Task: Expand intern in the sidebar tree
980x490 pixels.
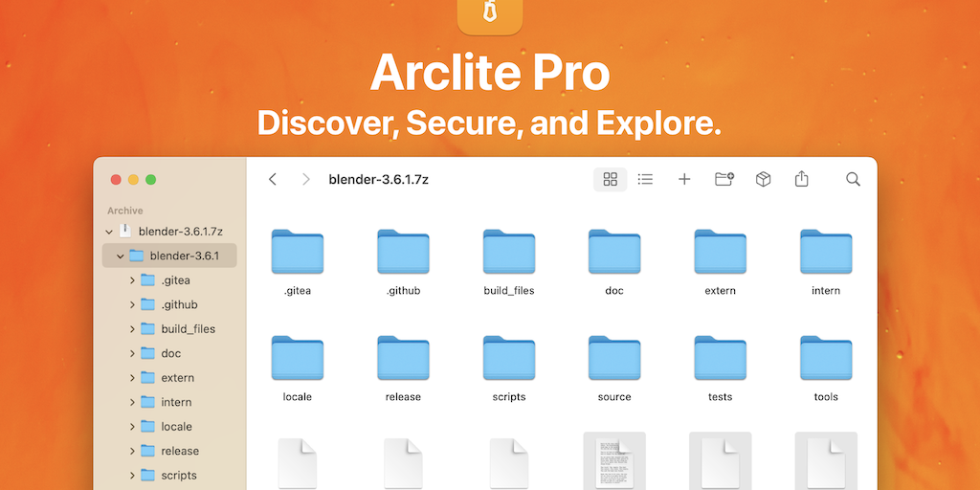Action: [132, 402]
